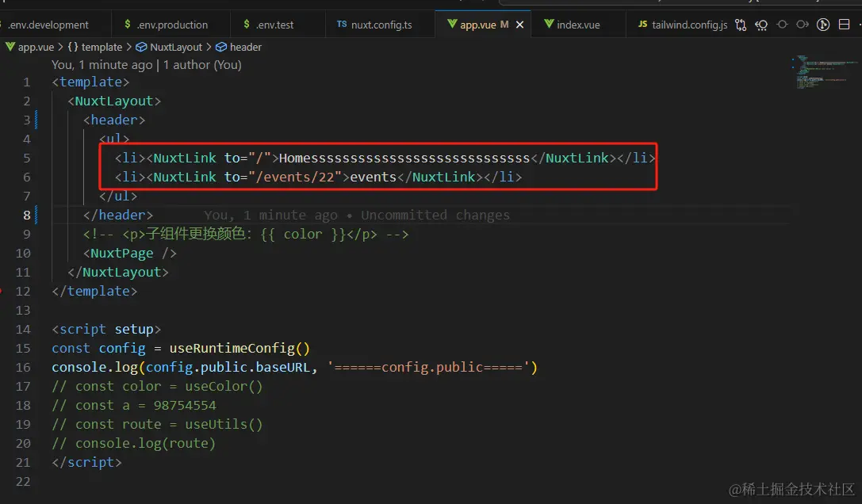Click the '1 author (You)' code lens
Viewport: 862px width, 504px height.
tap(202, 65)
